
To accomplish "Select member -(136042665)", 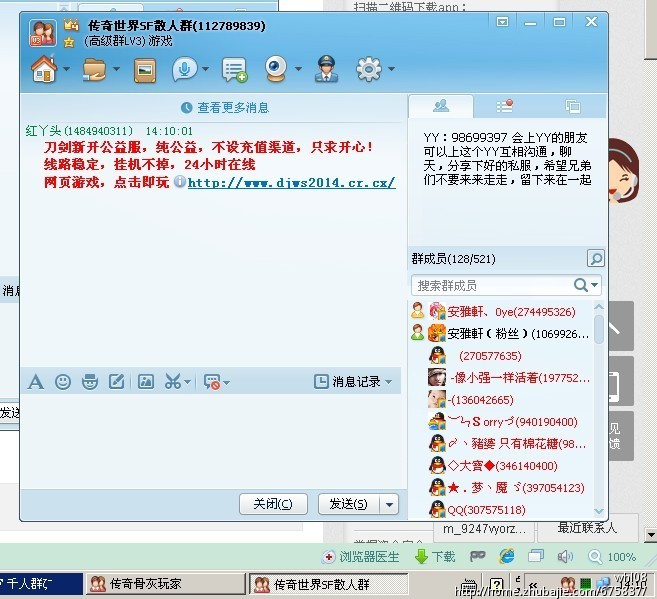I will [x=501, y=400].
